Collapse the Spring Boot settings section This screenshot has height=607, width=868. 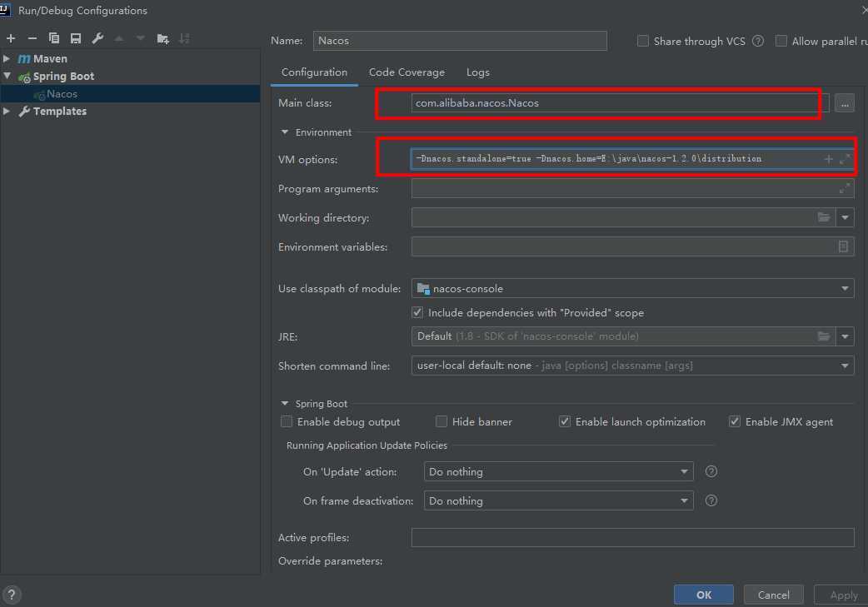coord(285,403)
